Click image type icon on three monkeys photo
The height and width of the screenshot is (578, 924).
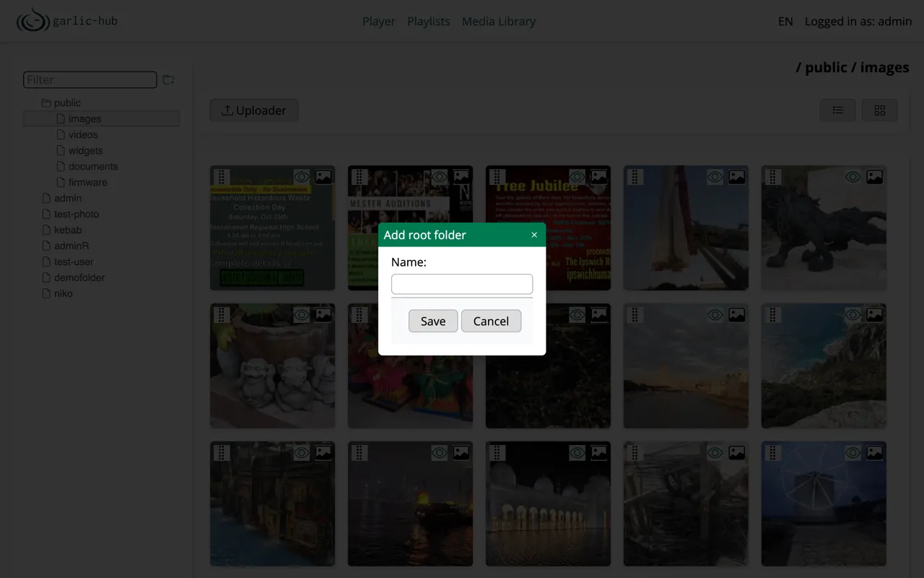click(x=323, y=314)
